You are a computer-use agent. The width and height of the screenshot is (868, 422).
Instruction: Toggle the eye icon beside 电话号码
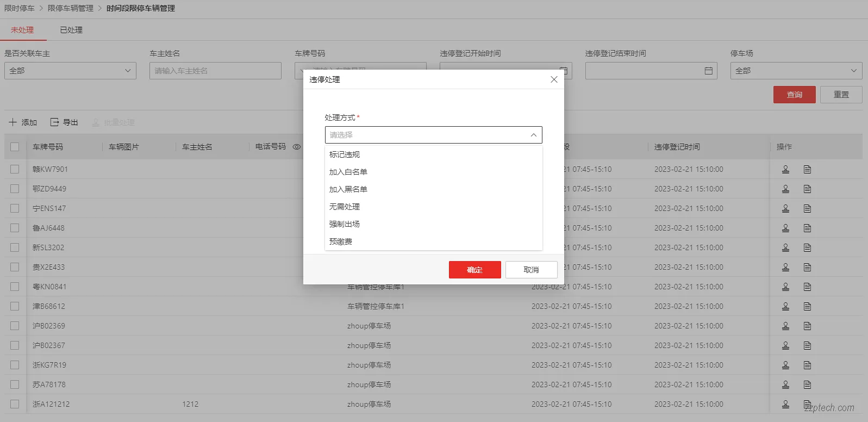point(297,147)
